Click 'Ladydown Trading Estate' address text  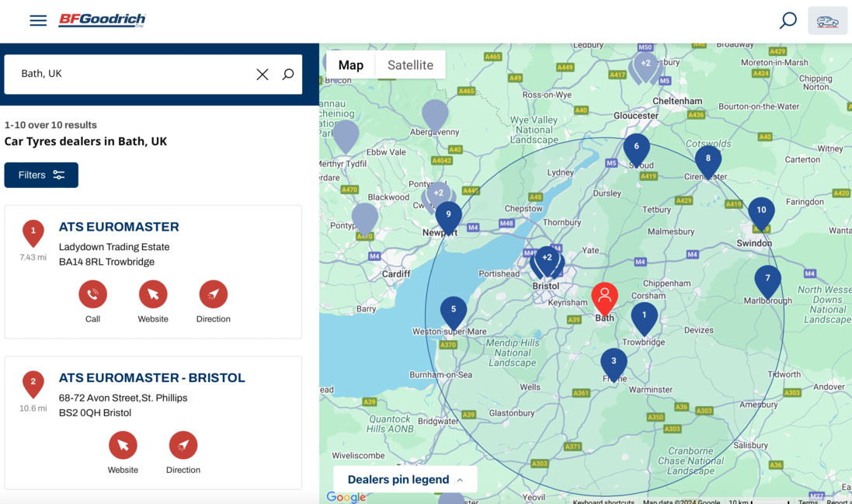point(114,247)
